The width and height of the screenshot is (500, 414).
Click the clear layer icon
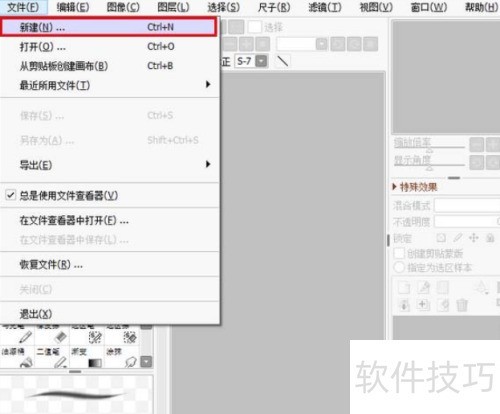[443, 305]
